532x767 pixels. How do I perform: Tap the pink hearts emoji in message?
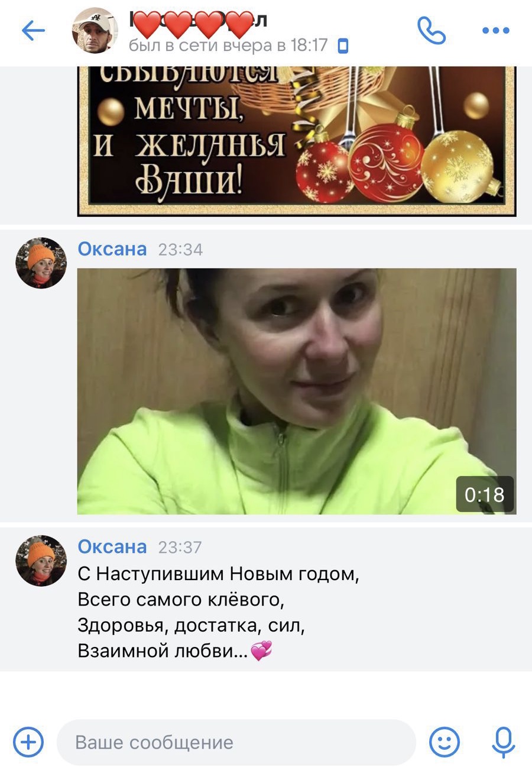click(261, 651)
